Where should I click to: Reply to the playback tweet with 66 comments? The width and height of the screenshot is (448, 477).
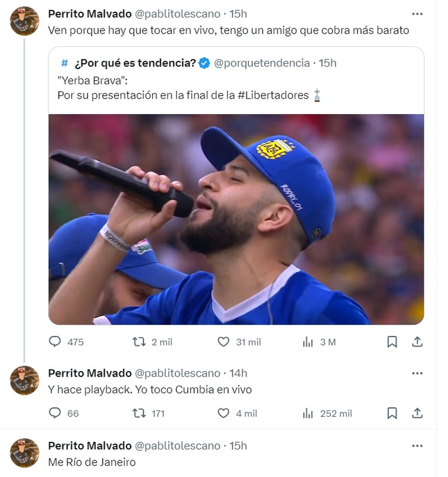[55, 413]
